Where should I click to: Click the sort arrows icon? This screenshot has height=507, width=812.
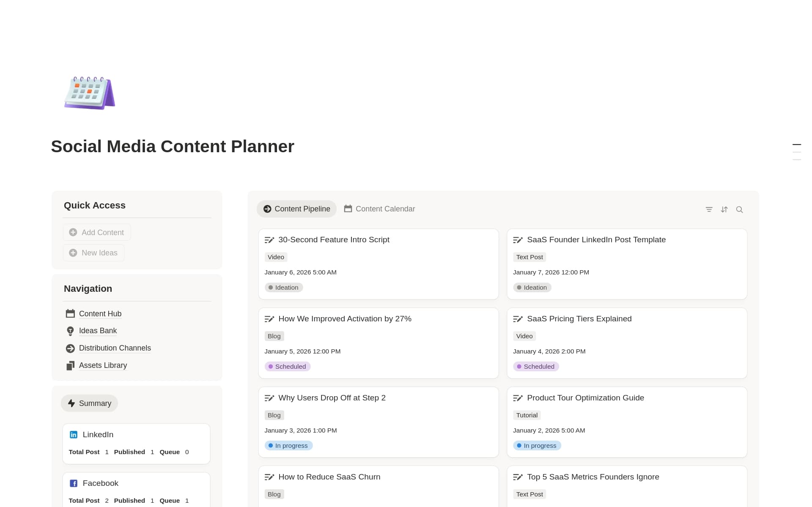tap(724, 209)
